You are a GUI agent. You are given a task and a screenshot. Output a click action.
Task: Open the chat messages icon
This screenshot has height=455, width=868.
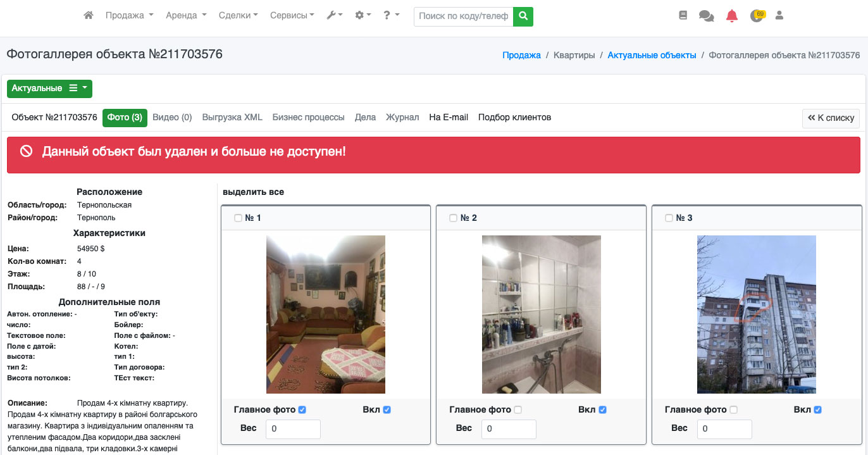(x=706, y=16)
